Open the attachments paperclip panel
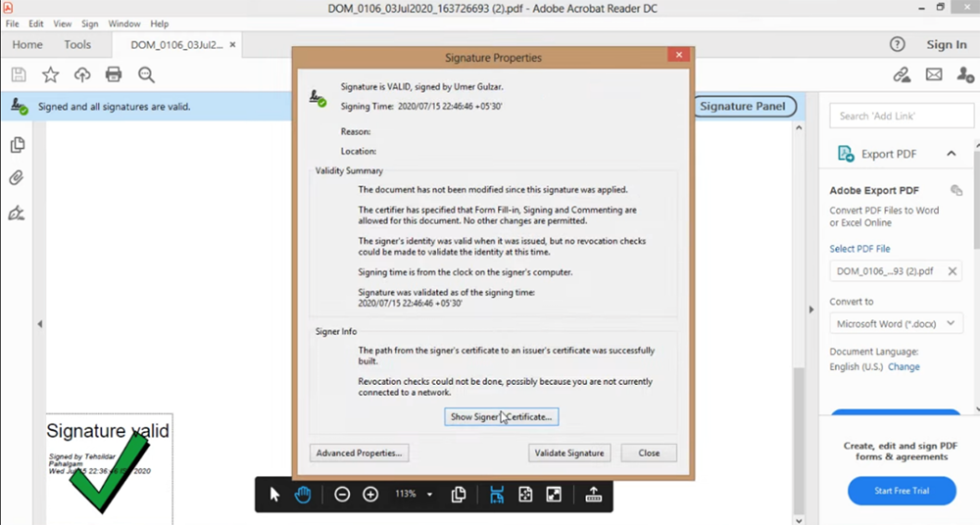 tap(17, 178)
